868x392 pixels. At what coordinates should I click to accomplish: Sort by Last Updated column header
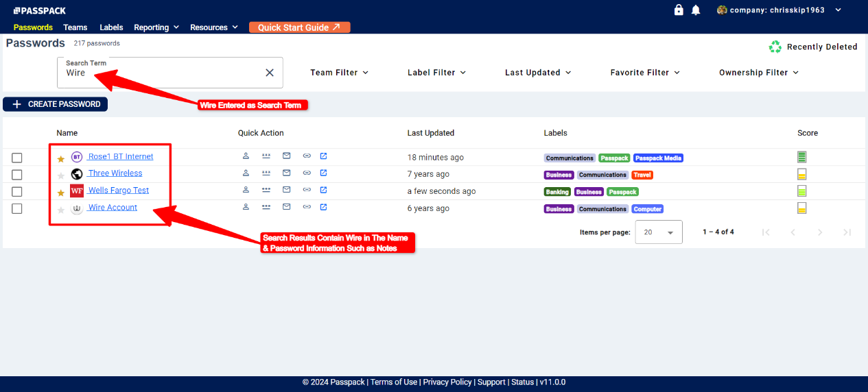[x=431, y=133]
